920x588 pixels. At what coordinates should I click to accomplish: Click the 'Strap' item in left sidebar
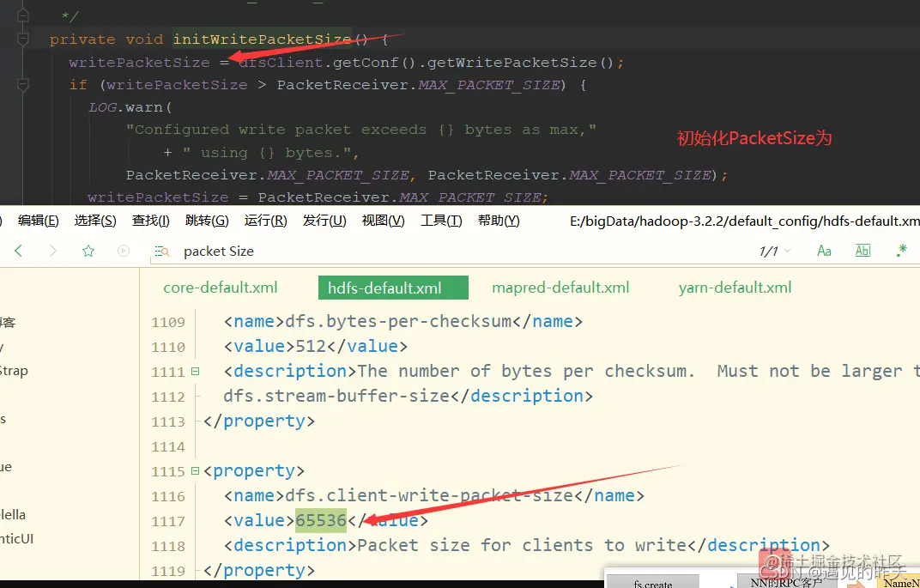pos(14,371)
